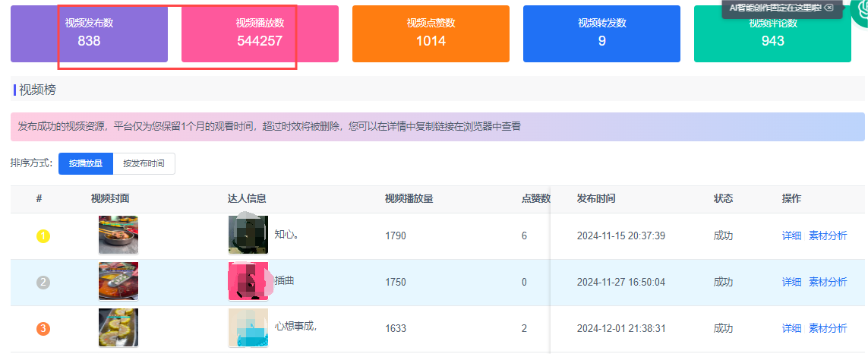The height and width of the screenshot is (354, 868).
Task: Select the blue 视频转发数 card
Action: click(x=601, y=33)
